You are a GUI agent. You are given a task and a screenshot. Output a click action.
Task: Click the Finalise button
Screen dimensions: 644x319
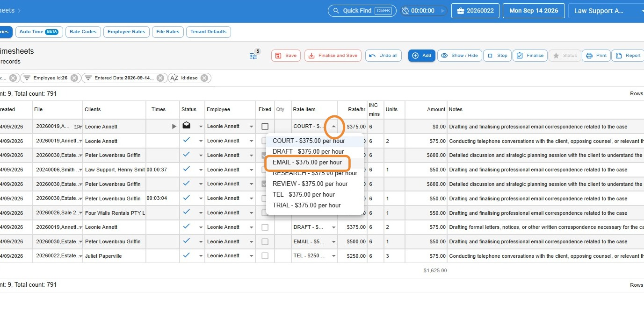pyautogui.click(x=530, y=56)
